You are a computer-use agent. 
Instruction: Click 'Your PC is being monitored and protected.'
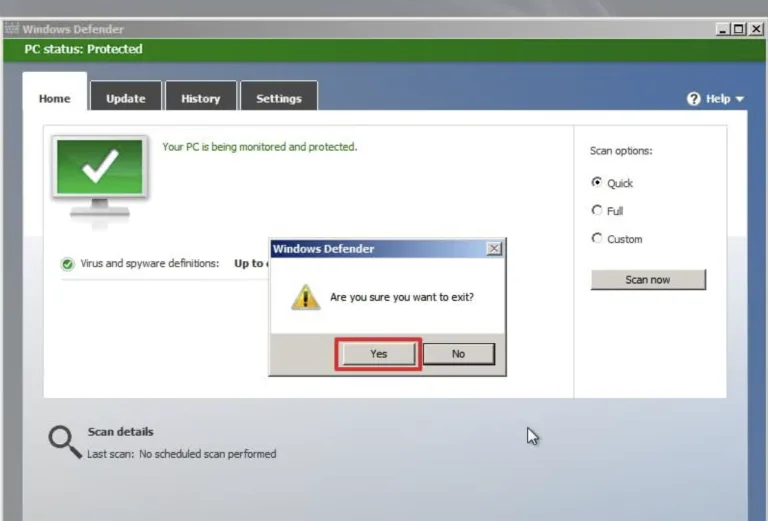click(260, 147)
